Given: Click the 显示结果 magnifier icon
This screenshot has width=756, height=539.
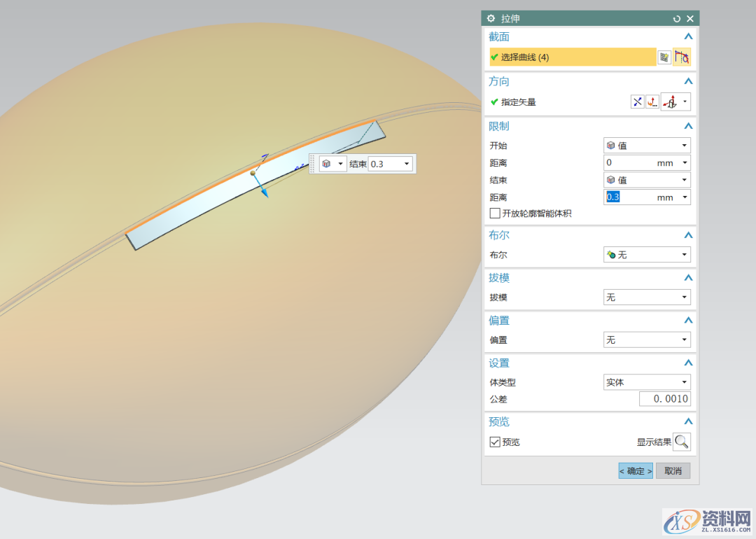Looking at the screenshot, I should click(x=681, y=442).
